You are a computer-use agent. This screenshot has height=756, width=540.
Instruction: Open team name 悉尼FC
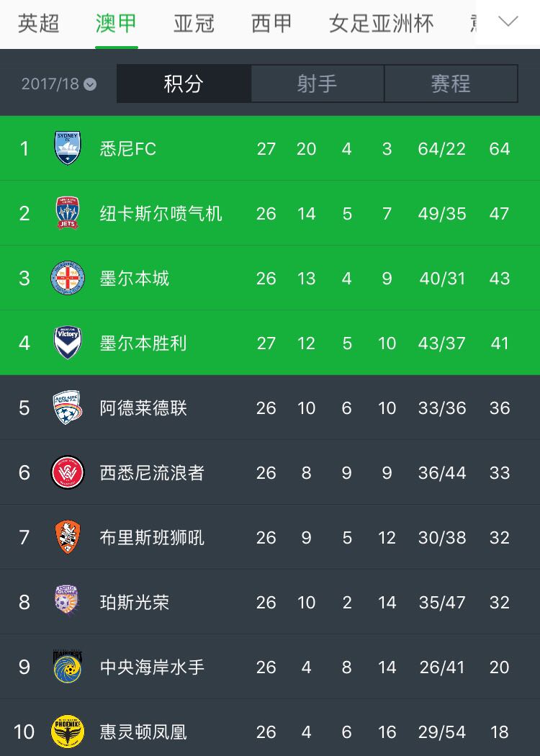click(128, 149)
